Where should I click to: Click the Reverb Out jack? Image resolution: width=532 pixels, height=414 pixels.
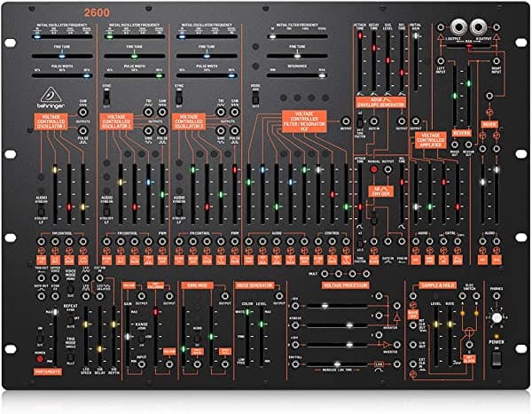coord(468,145)
